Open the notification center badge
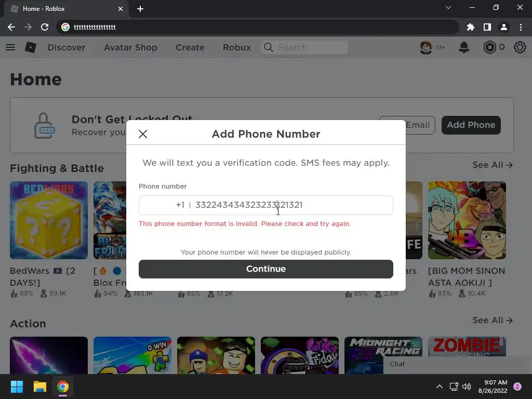532x399 pixels. pyautogui.click(x=517, y=387)
